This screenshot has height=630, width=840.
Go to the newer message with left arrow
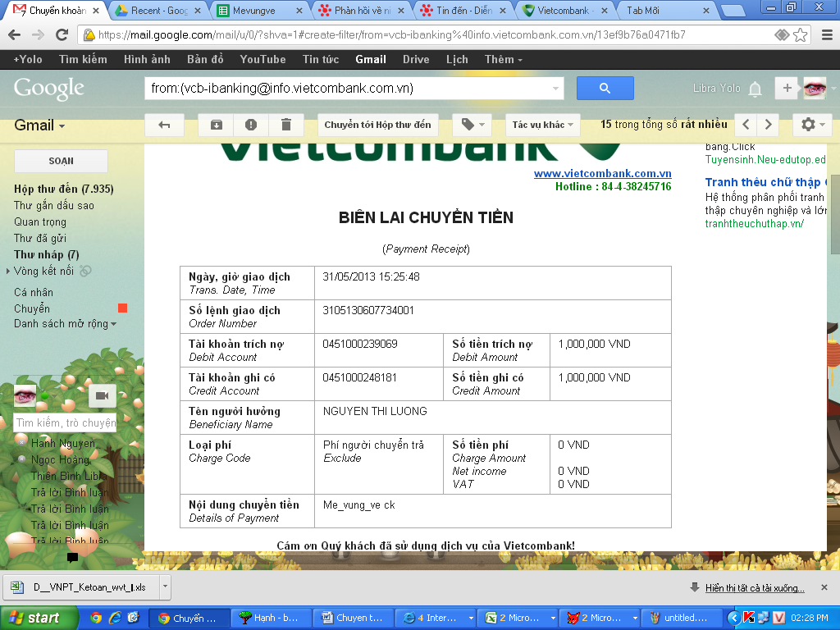(746, 125)
